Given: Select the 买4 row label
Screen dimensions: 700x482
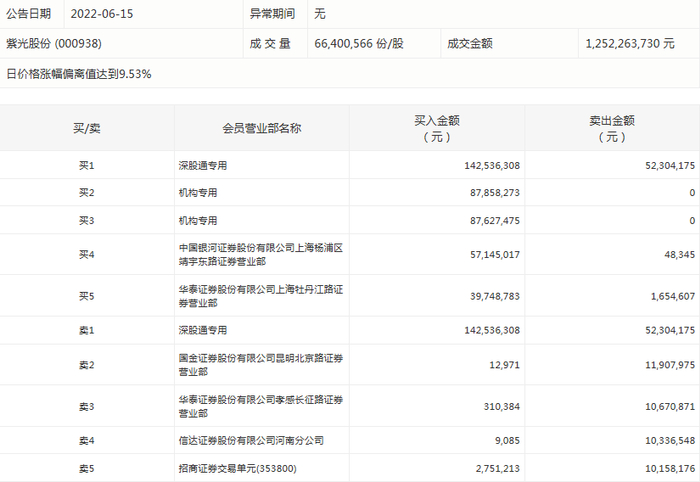Looking at the screenshot, I should tap(87, 254).
